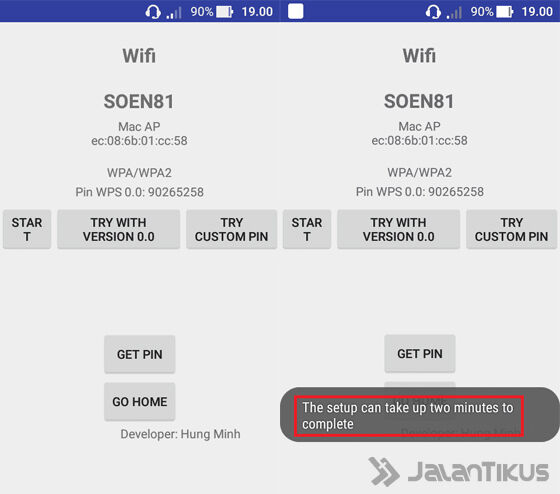Tap MAC address ec:08:6b:01:cc:58 on left screen
The height and width of the screenshot is (494, 560).
[139, 141]
